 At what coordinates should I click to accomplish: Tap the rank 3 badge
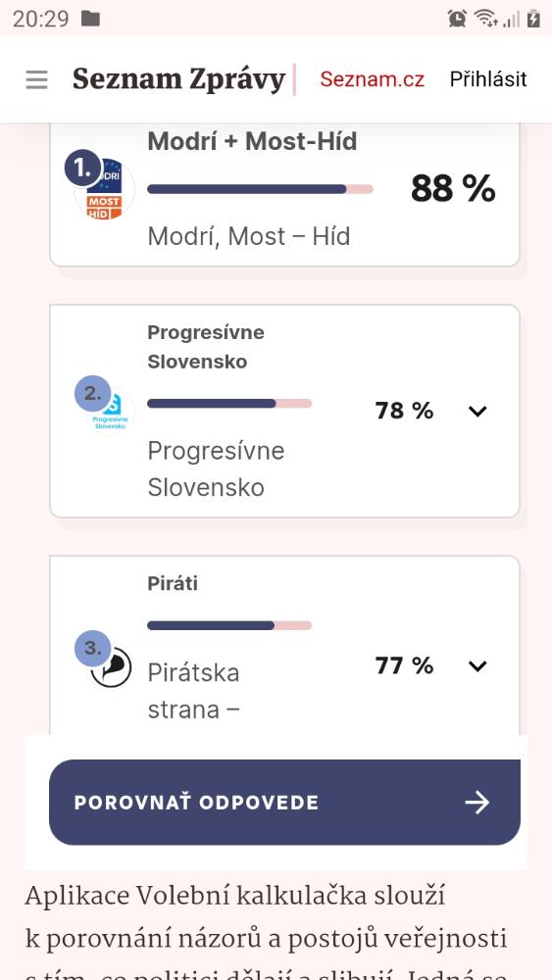[92, 648]
